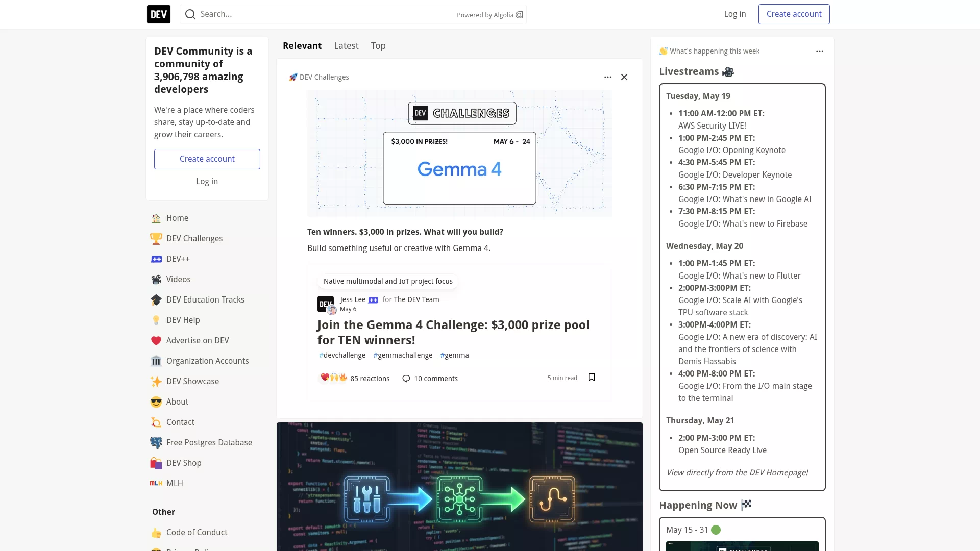Bookmark the Gemma 4 Challenge post
Viewport: 980px width, 551px height.
coord(592,378)
